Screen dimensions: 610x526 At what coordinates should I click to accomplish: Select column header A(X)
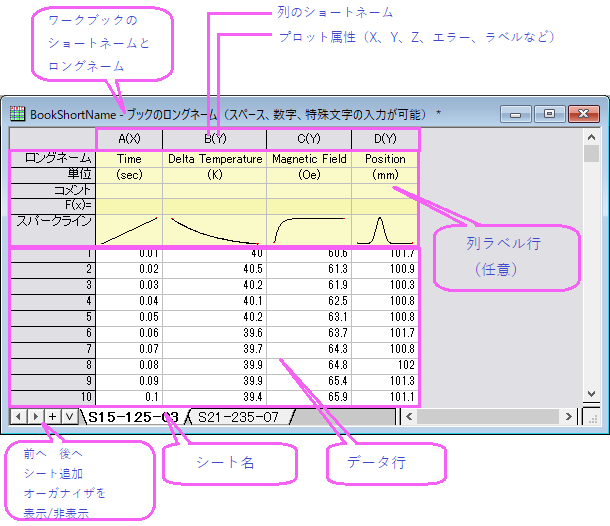pos(129,139)
